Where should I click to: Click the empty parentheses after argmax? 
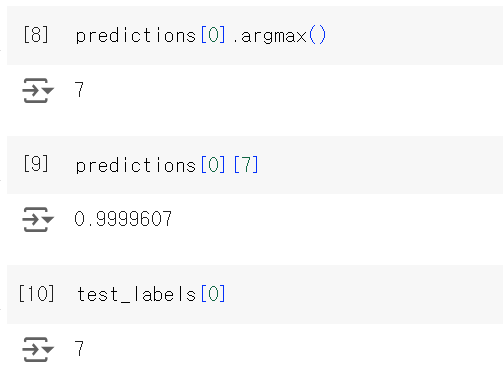317,35
